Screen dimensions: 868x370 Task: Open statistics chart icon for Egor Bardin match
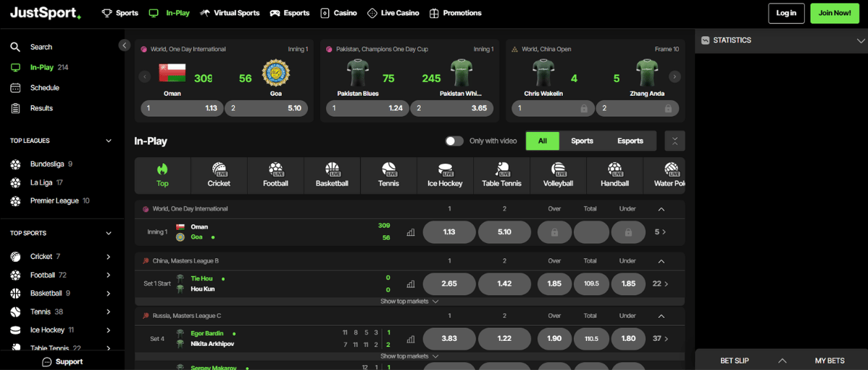pyautogui.click(x=410, y=339)
